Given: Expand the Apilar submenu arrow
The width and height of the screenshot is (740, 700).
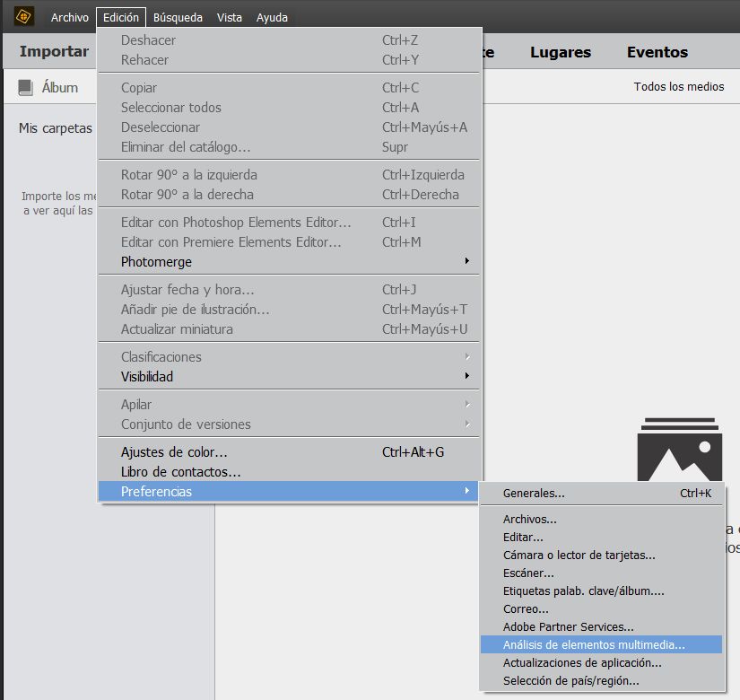Looking at the screenshot, I should coord(467,405).
